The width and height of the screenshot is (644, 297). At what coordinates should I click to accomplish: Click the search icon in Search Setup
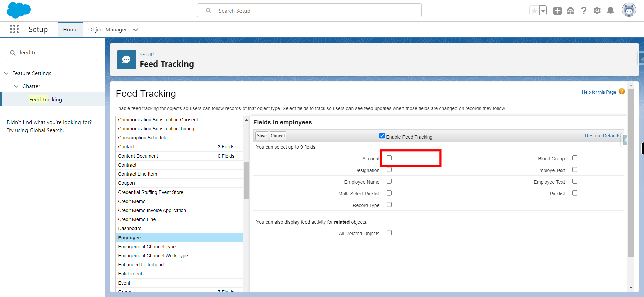point(208,11)
